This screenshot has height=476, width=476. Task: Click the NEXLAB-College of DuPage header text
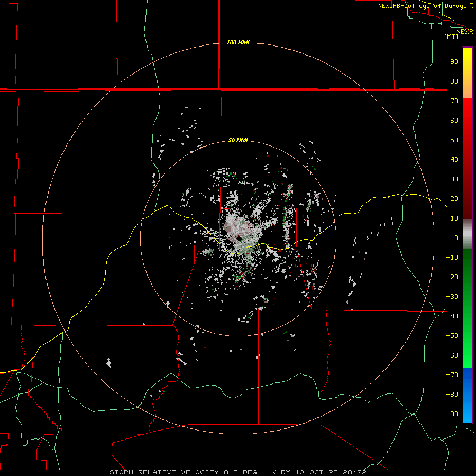pyautogui.click(x=425, y=6)
